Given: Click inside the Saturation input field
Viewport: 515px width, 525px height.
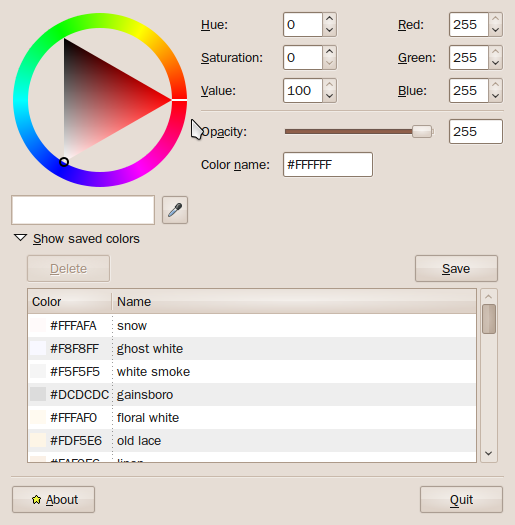Looking at the screenshot, I should [x=303, y=58].
